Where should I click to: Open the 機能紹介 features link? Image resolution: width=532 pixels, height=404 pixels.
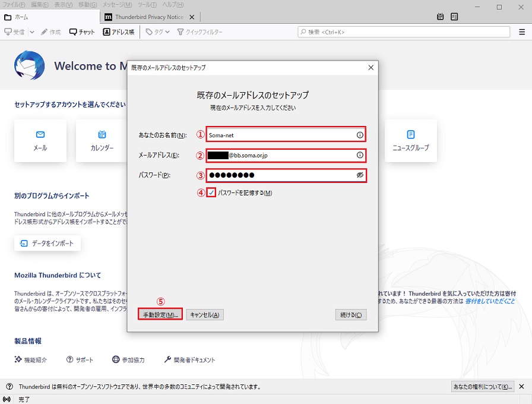click(30, 359)
